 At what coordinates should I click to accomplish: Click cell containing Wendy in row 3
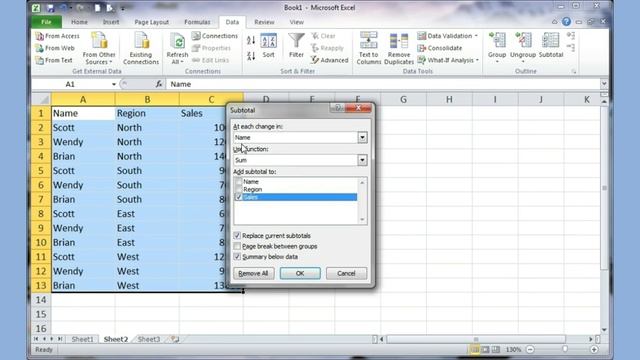point(83,142)
